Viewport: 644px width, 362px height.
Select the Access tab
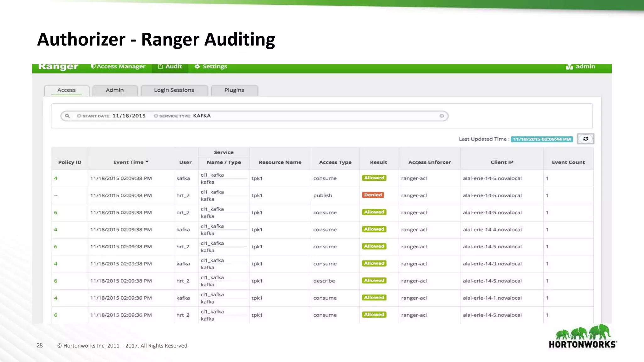[66, 90]
